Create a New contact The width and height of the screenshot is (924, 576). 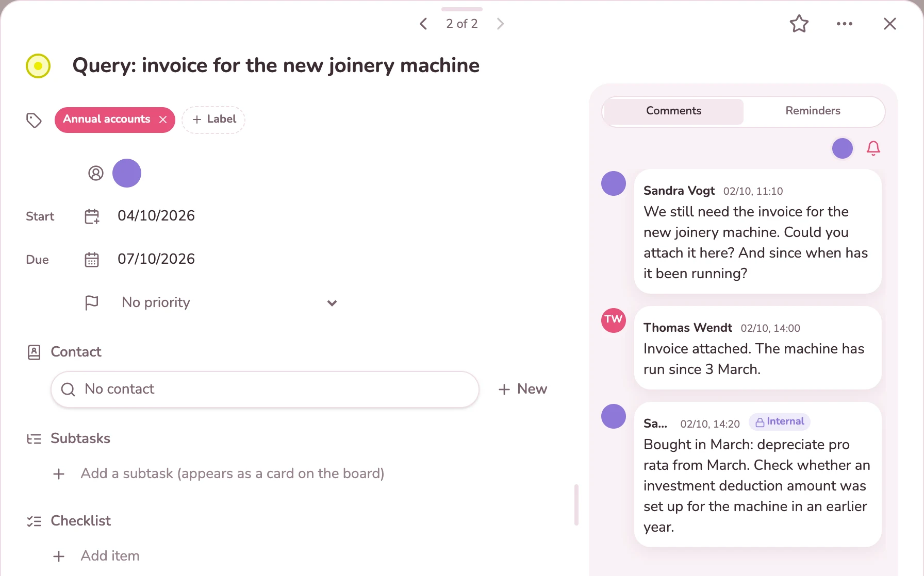[x=523, y=389]
